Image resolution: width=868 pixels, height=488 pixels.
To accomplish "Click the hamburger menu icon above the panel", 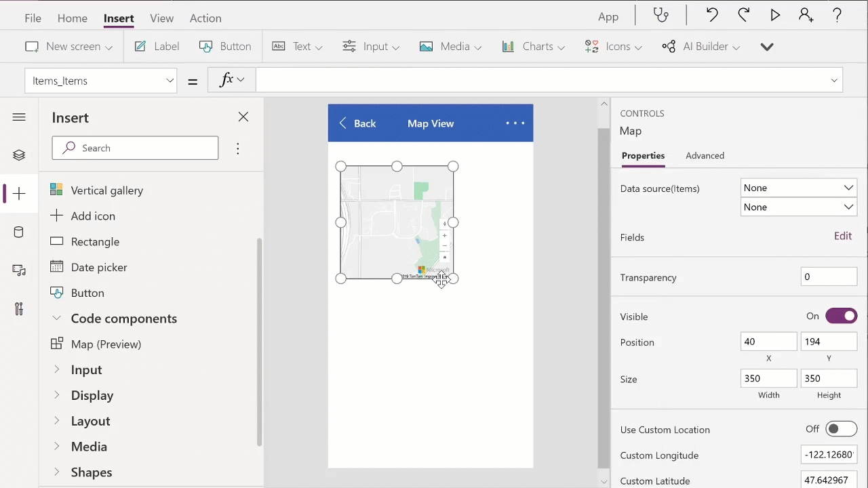I will (x=19, y=117).
